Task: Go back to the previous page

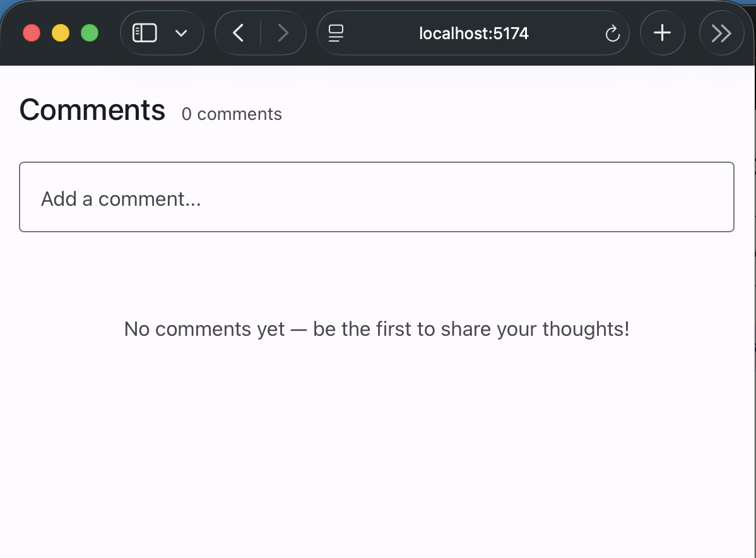Action: click(x=238, y=33)
